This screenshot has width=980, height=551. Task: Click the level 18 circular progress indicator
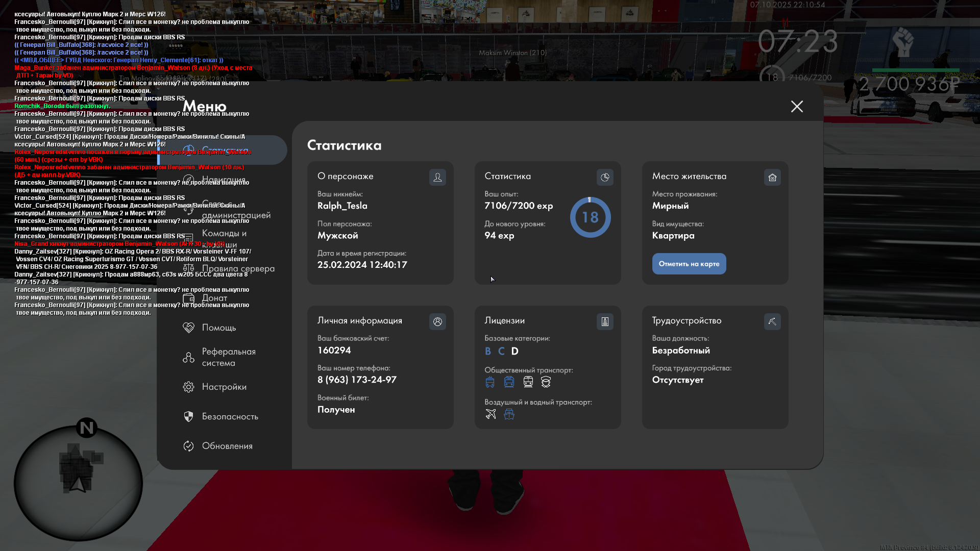(x=590, y=217)
